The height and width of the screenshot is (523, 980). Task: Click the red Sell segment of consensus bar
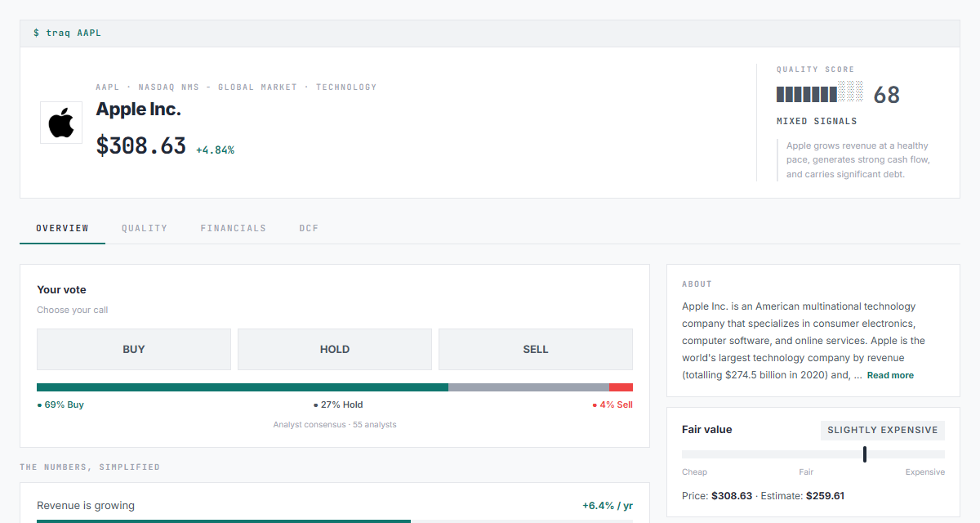click(621, 387)
